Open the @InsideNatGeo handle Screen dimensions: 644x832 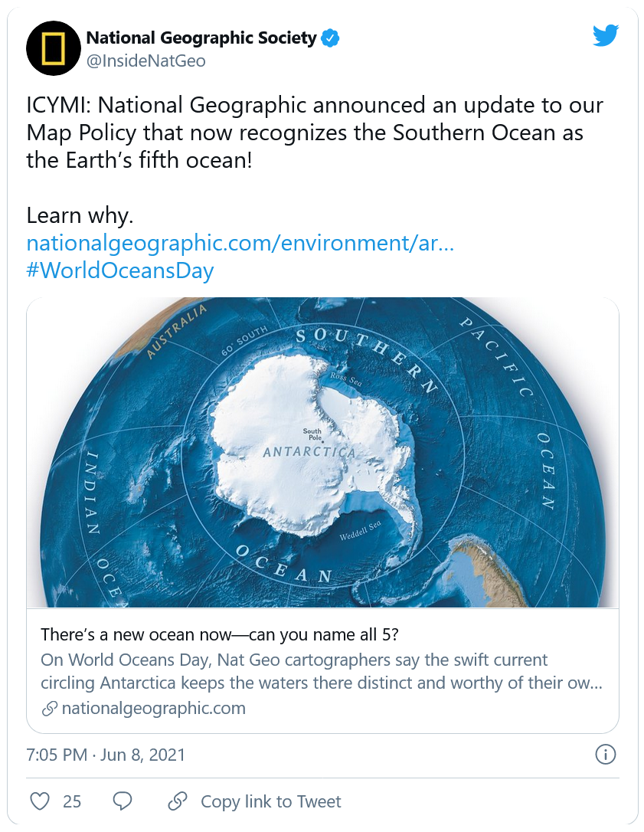pos(145,61)
